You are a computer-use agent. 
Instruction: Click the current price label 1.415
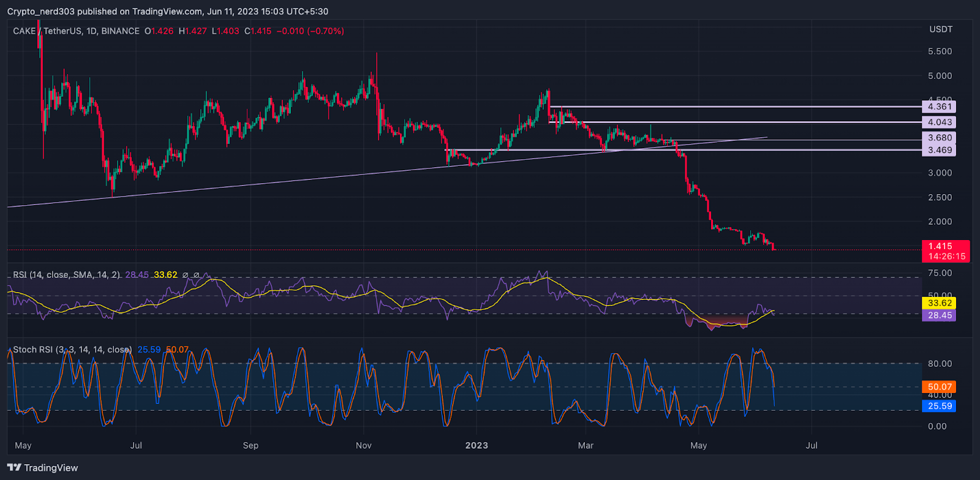(x=940, y=246)
